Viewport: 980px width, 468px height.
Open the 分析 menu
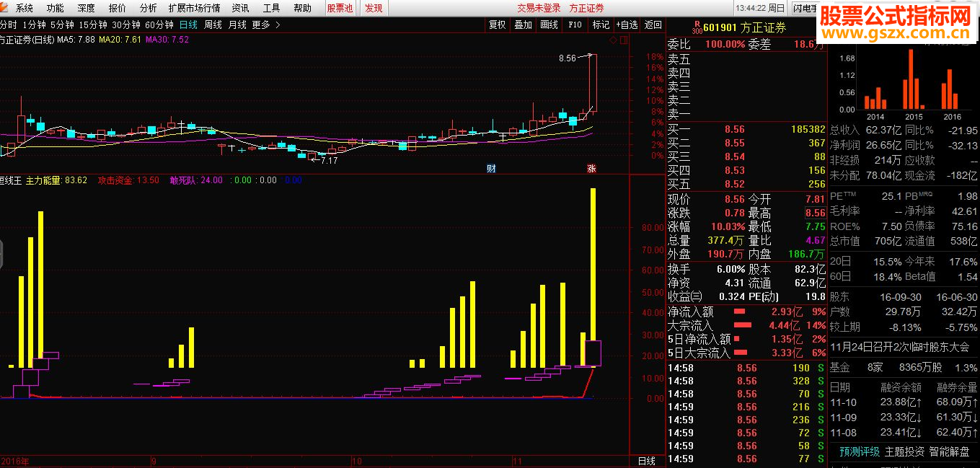click(148, 8)
